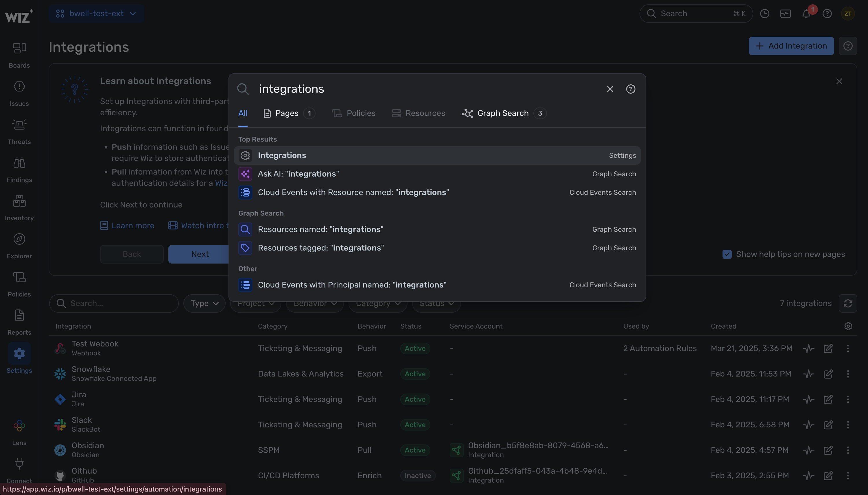The width and height of the screenshot is (868, 495).
Task: Open more actions for Jira row
Action: pos(847,399)
